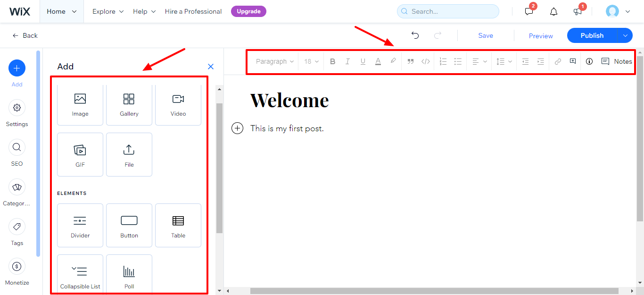Open line spacing dropdown

(504, 61)
